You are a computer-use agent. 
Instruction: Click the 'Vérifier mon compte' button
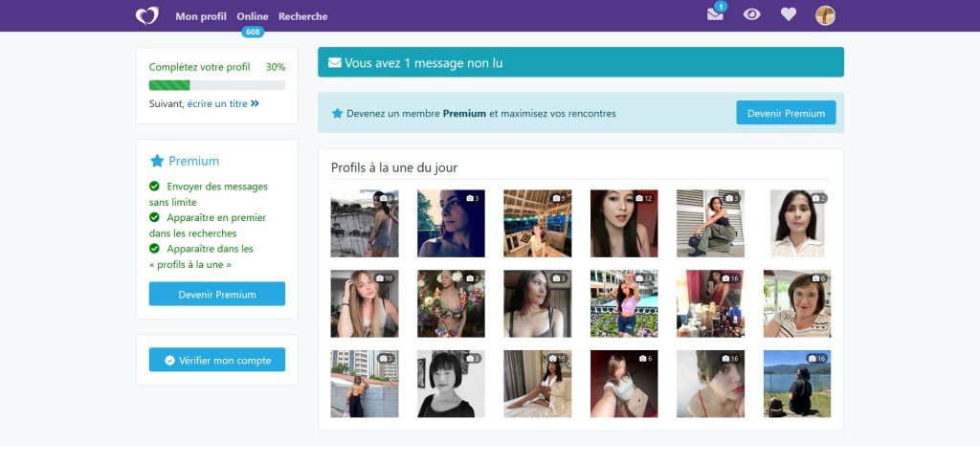tap(217, 360)
